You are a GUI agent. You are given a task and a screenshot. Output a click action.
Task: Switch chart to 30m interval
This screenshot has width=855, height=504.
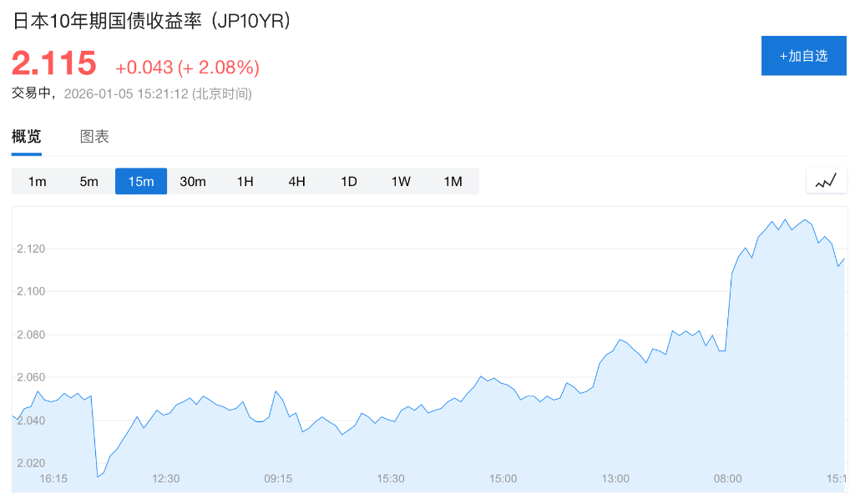tap(193, 181)
